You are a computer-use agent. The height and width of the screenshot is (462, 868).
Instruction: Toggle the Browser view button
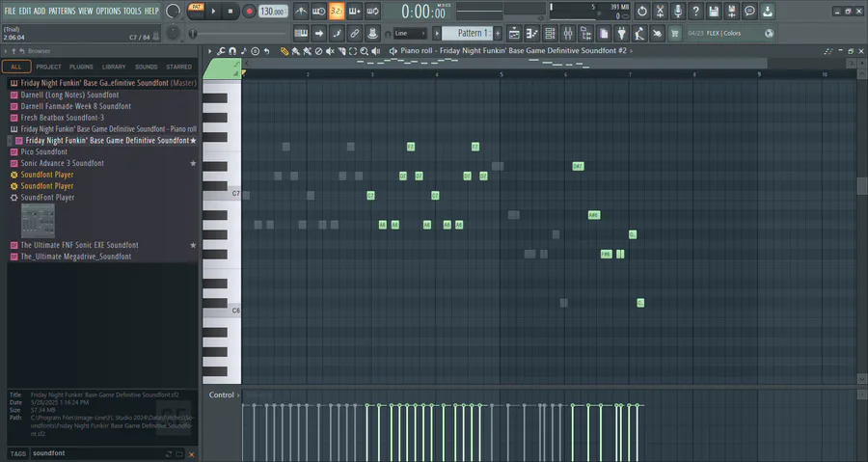pos(585,33)
